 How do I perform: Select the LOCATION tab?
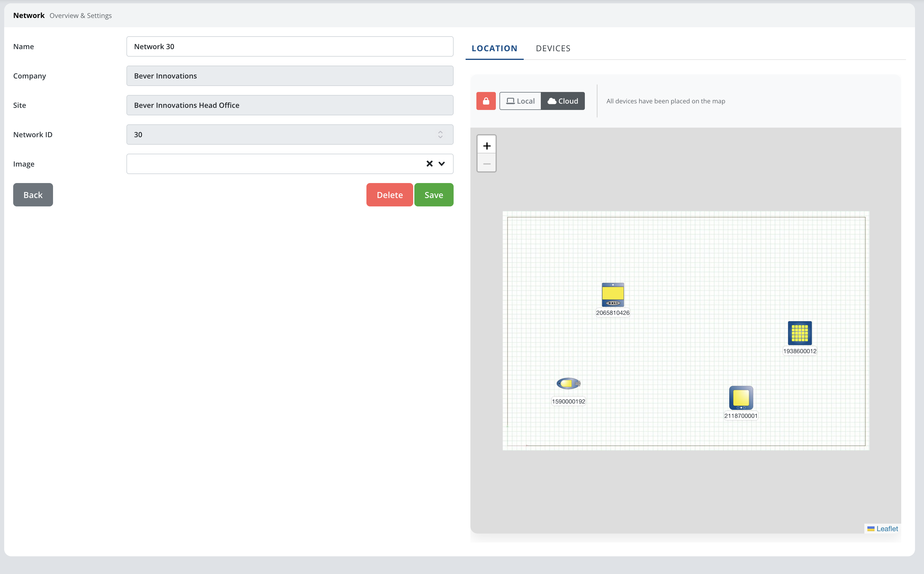point(494,48)
